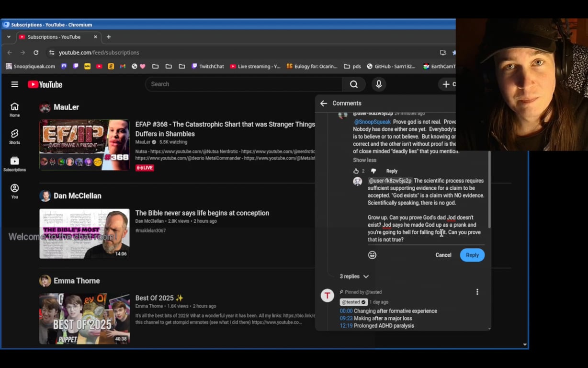Open MauLer channel name heading
The height and width of the screenshot is (368, 588).
pos(66,107)
